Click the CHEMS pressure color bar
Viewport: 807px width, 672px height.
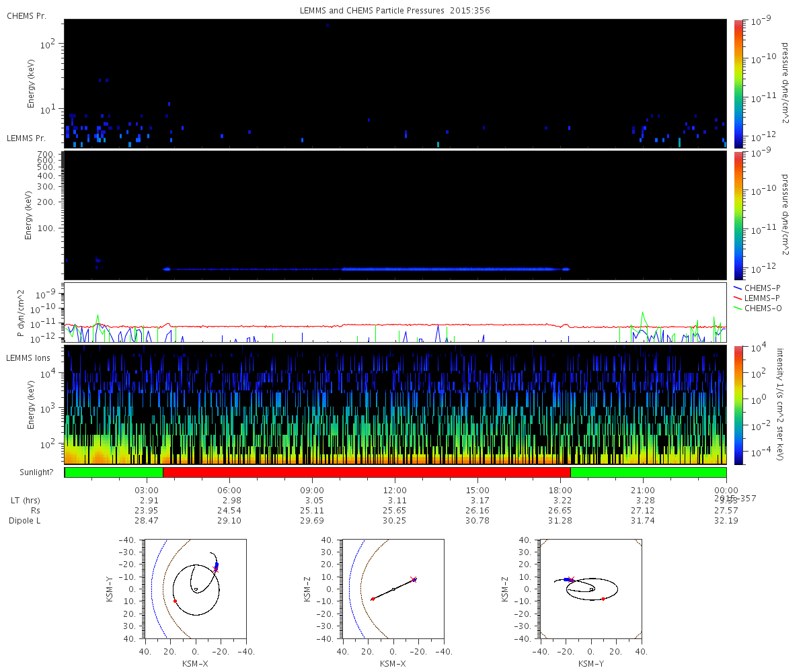point(738,83)
